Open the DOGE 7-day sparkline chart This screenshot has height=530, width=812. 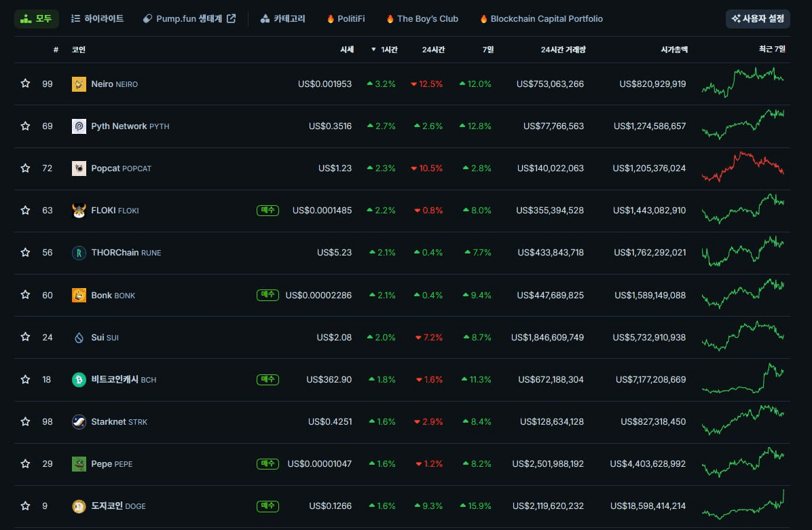[743, 505]
